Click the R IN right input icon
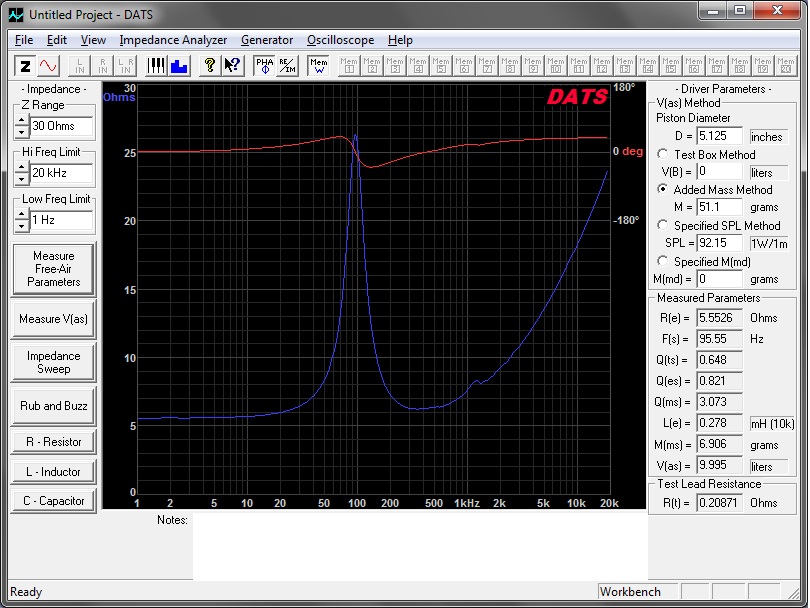Image resolution: width=810 pixels, height=608 pixels. 103,66
